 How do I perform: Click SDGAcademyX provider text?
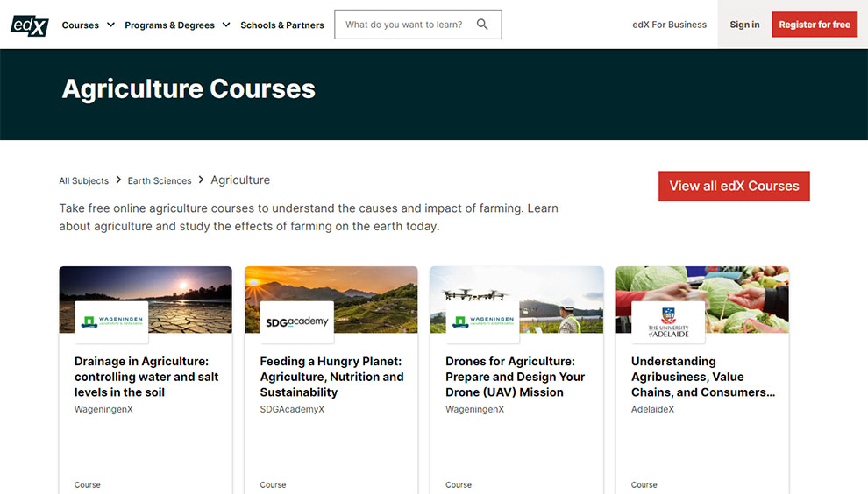292,409
